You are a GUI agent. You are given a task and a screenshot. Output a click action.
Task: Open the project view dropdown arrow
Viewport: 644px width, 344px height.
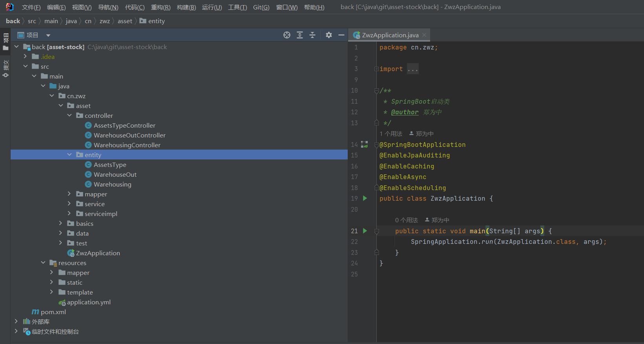(x=48, y=35)
